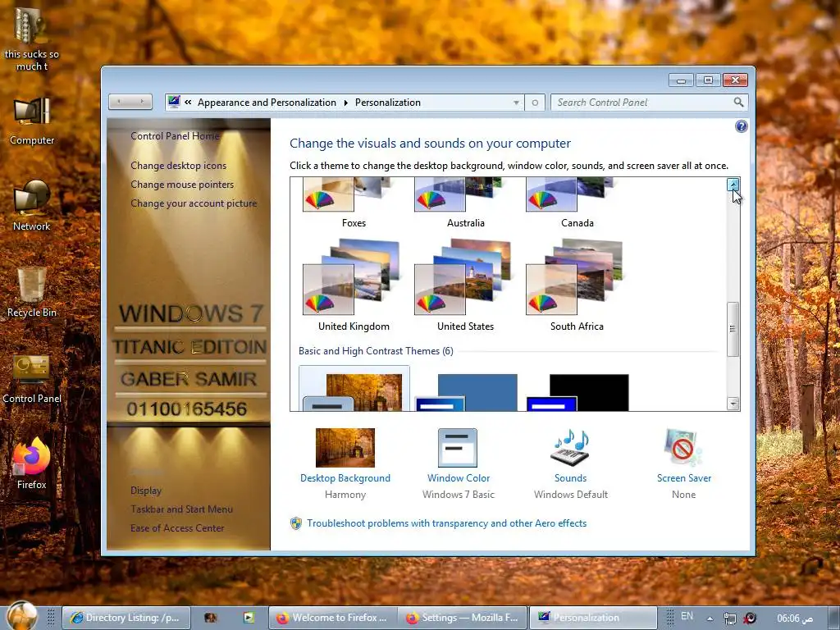Open Change your account picture
The width and height of the screenshot is (840, 630).
[x=194, y=203]
